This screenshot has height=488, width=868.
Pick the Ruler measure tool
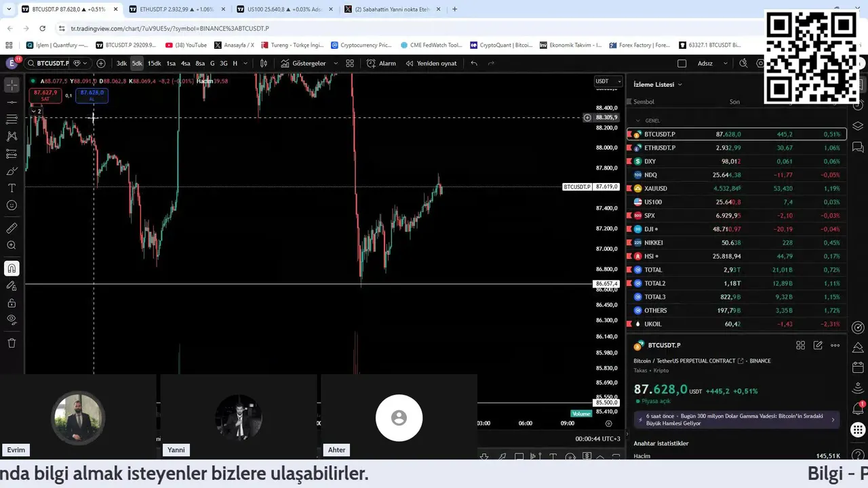(12, 228)
